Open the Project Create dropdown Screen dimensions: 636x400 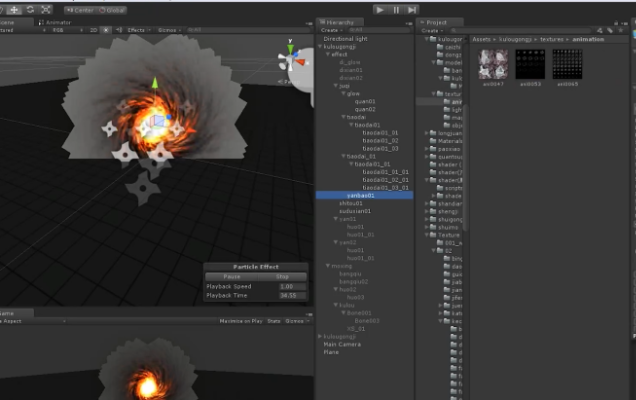432,30
